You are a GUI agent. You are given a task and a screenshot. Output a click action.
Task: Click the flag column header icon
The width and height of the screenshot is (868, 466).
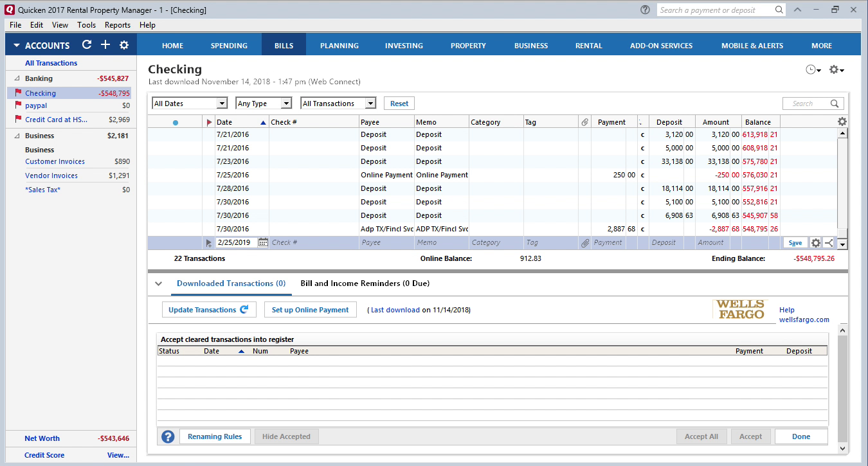point(209,122)
